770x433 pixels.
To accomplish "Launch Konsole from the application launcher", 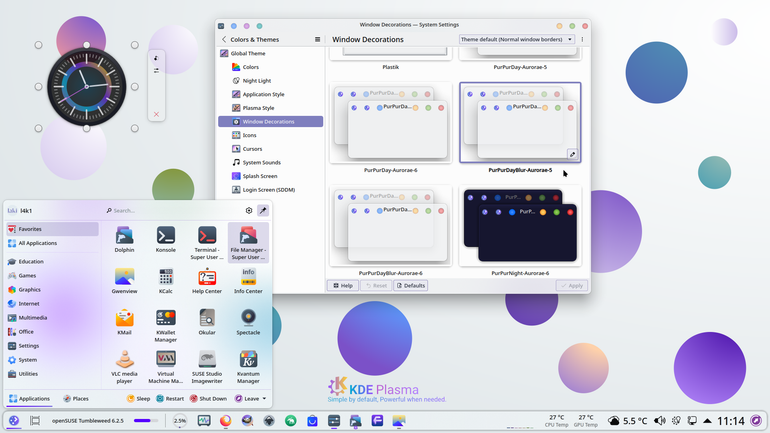I will pyautogui.click(x=165, y=240).
